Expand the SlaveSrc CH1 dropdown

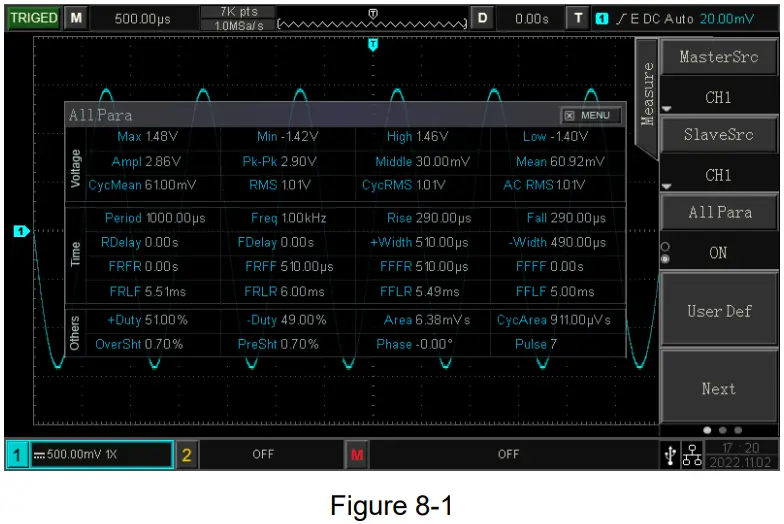tap(718, 175)
